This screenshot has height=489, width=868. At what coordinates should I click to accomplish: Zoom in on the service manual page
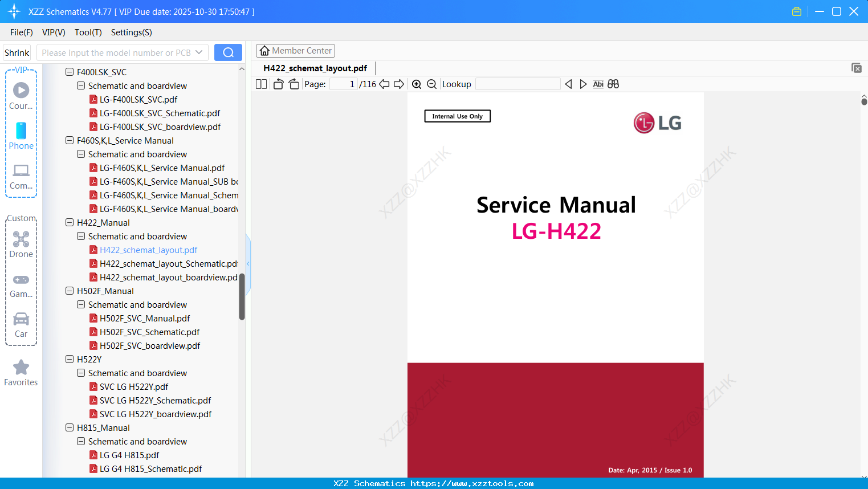416,84
